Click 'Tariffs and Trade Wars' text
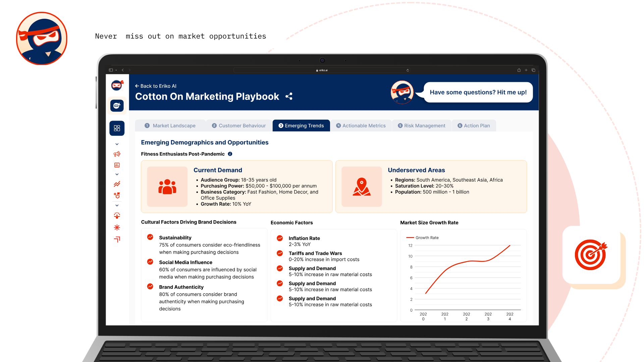Screen dimensions: 644x362 click(x=315, y=253)
